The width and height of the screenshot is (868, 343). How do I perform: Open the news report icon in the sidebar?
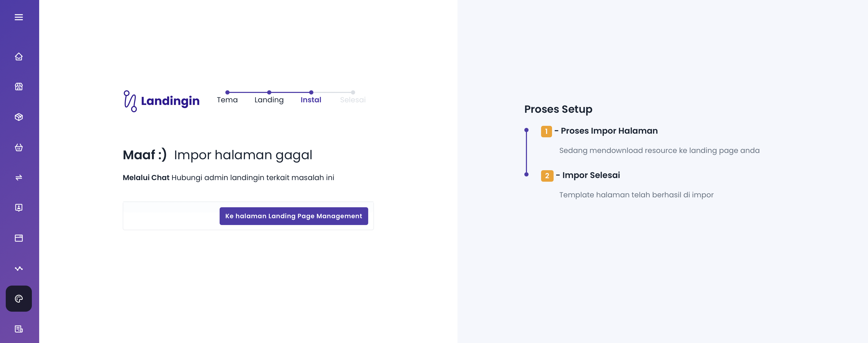click(x=19, y=329)
